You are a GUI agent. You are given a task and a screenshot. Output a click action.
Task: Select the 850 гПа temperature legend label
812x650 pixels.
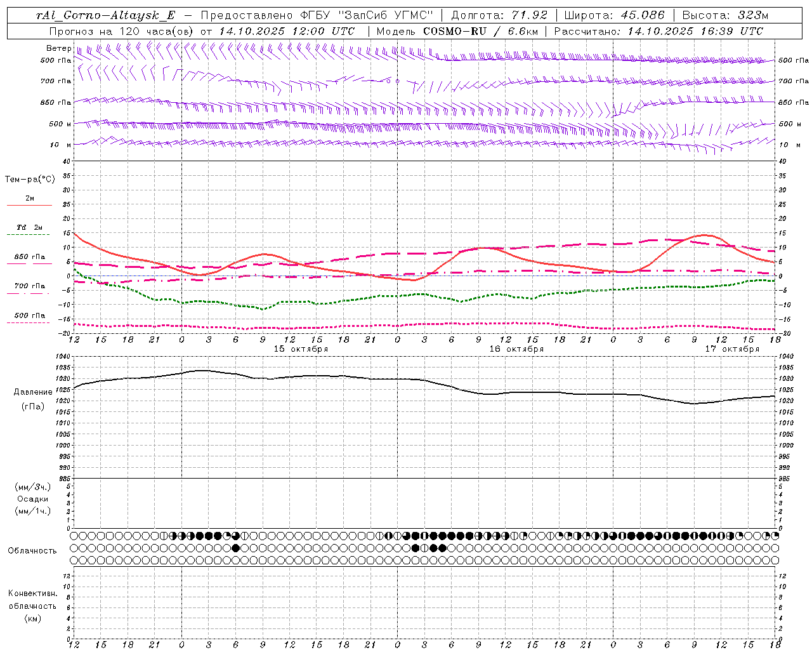30,257
